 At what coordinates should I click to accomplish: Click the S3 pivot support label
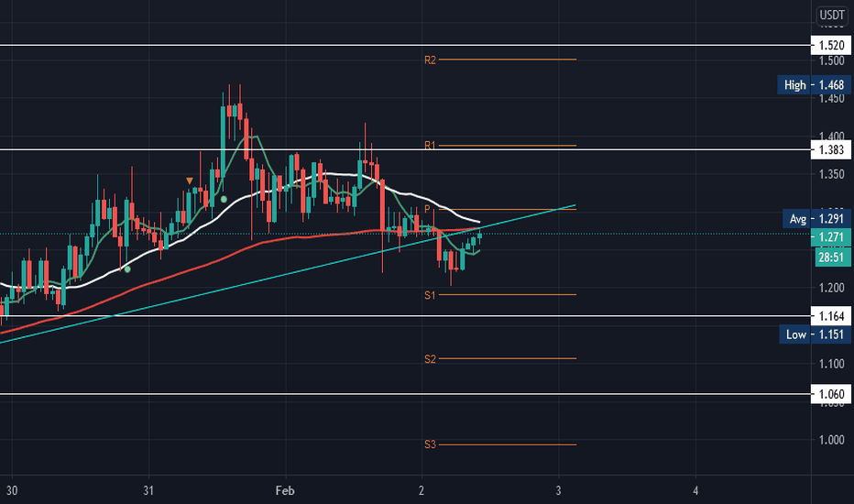point(431,444)
